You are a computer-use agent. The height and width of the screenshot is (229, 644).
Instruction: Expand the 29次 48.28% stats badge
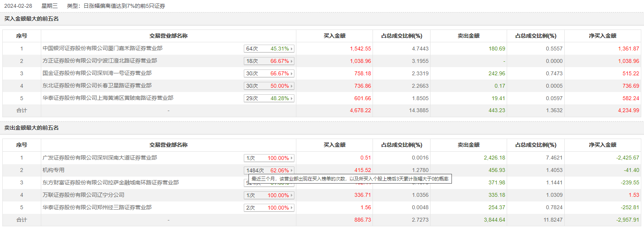[x=269, y=98]
